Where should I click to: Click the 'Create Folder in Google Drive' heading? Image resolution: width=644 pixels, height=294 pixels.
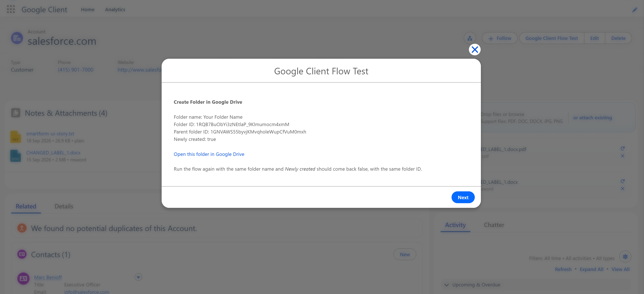point(208,102)
